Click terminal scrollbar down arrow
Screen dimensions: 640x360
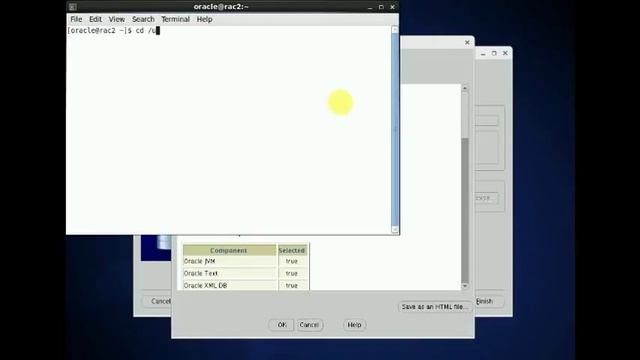[x=395, y=229]
